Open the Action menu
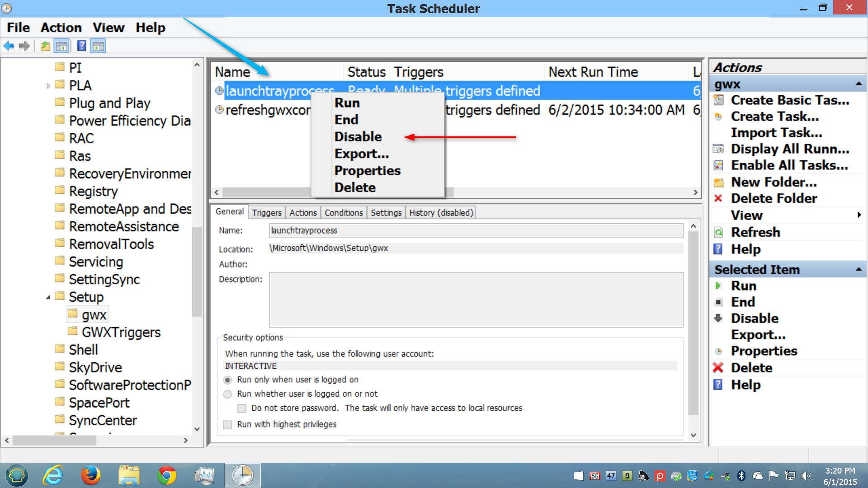Image resolution: width=868 pixels, height=488 pixels. coord(61,27)
